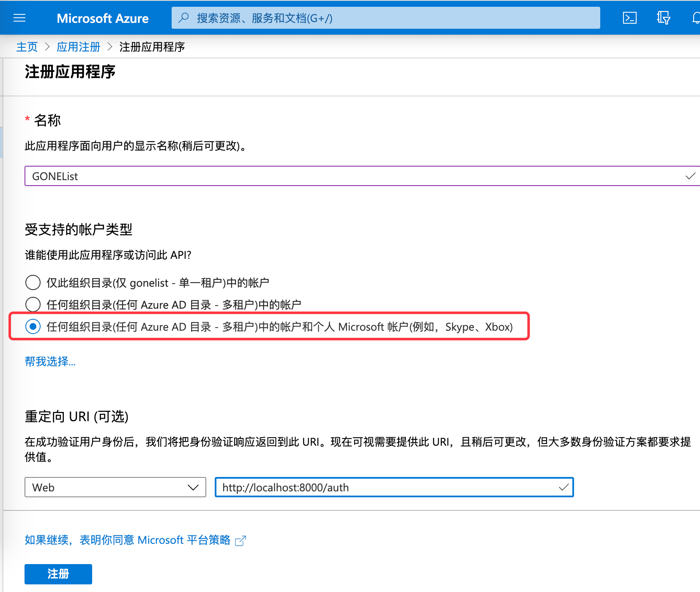Open the hamburger portal menu
The width and height of the screenshot is (700, 592).
(x=19, y=18)
